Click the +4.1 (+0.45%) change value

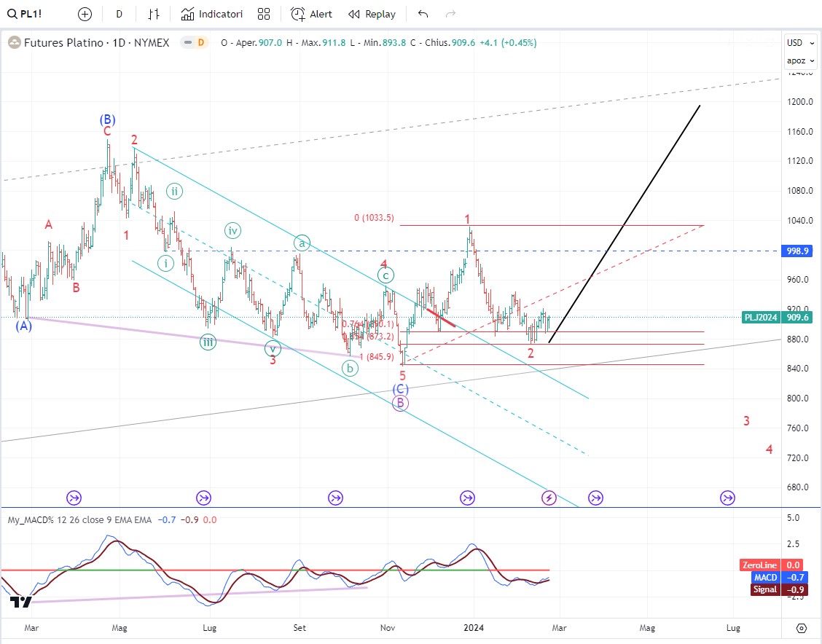[508, 43]
